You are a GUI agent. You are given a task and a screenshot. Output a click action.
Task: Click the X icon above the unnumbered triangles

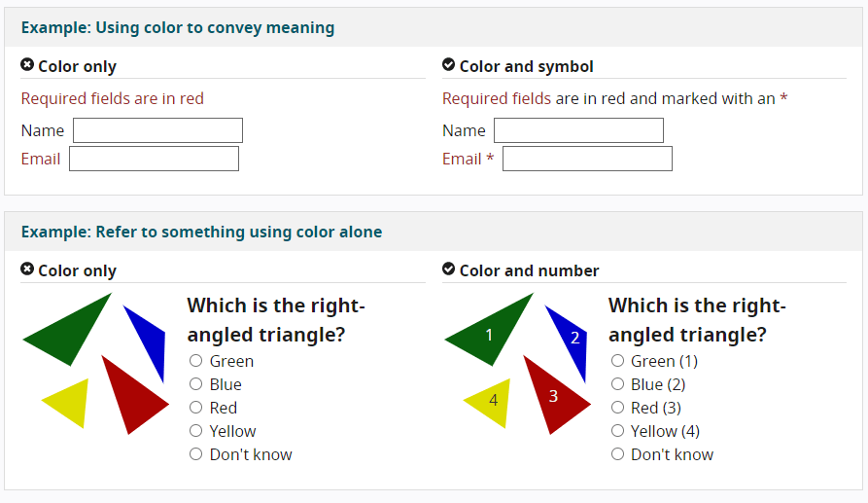point(27,269)
